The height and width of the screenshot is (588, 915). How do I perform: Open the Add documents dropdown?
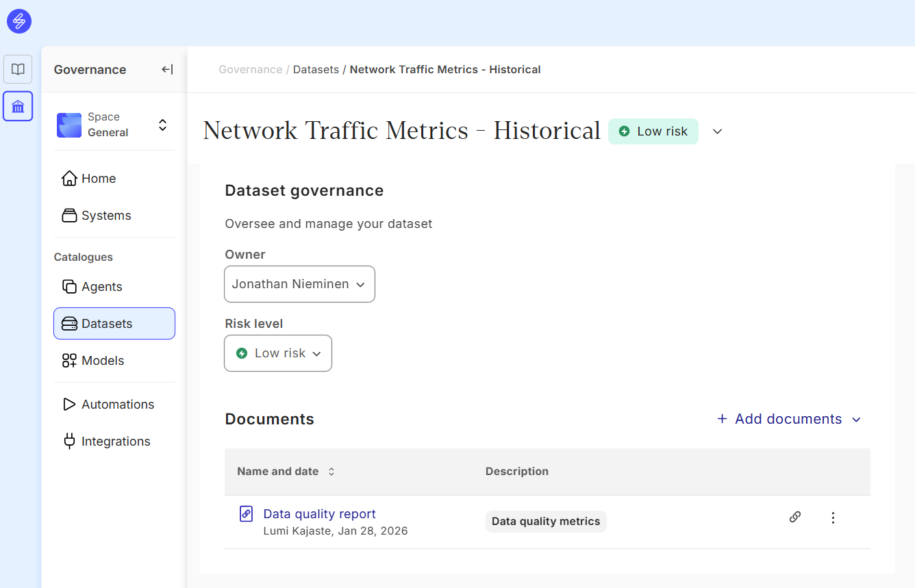(x=788, y=419)
